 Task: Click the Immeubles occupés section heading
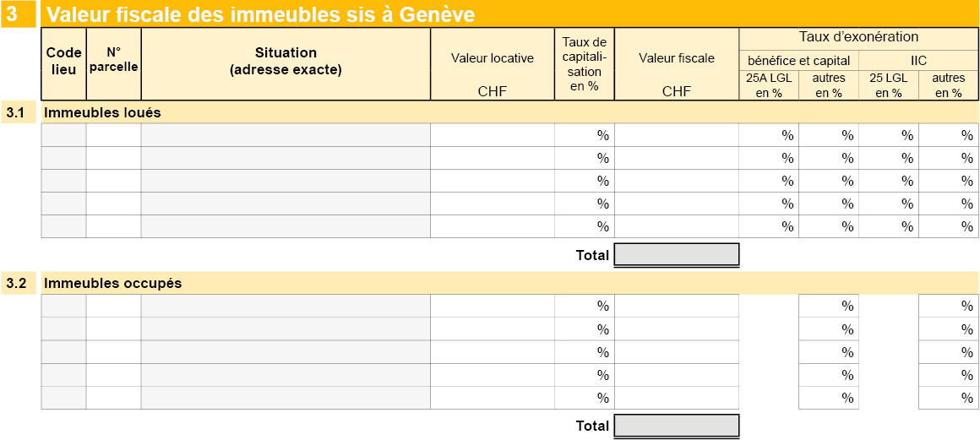click(112, 283)
